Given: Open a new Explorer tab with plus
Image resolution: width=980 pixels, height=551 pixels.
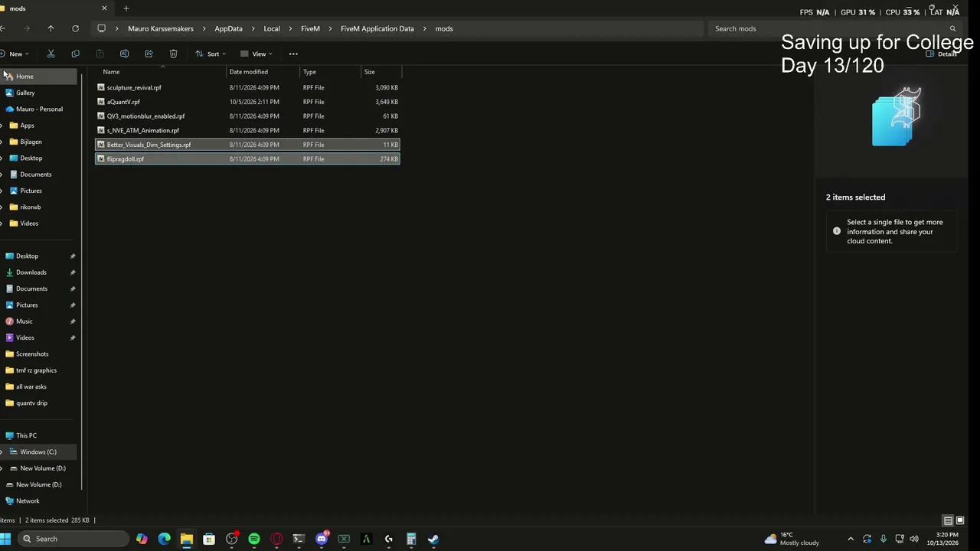Looking at the screenshot, I should (126, 8).
